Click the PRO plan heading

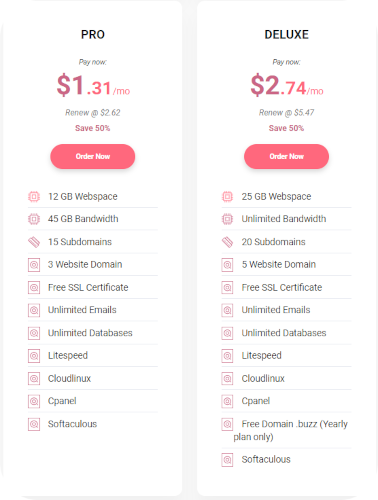[93, 35]
